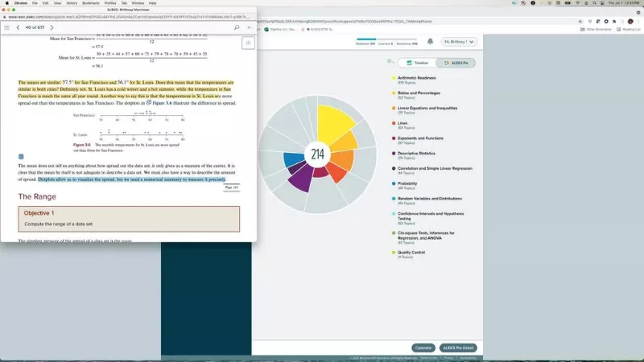Open the Reading List

(x=628, y=30)
